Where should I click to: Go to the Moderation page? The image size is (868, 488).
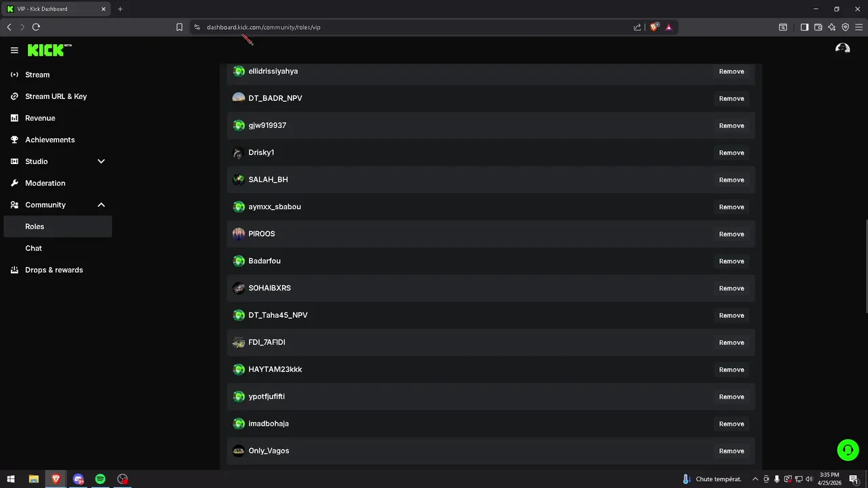click(45, 183)
